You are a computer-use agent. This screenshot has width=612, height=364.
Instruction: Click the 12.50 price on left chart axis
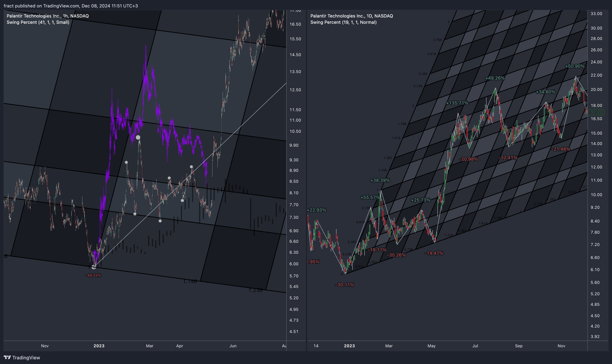pyautogui.click(x=295, y=90)
